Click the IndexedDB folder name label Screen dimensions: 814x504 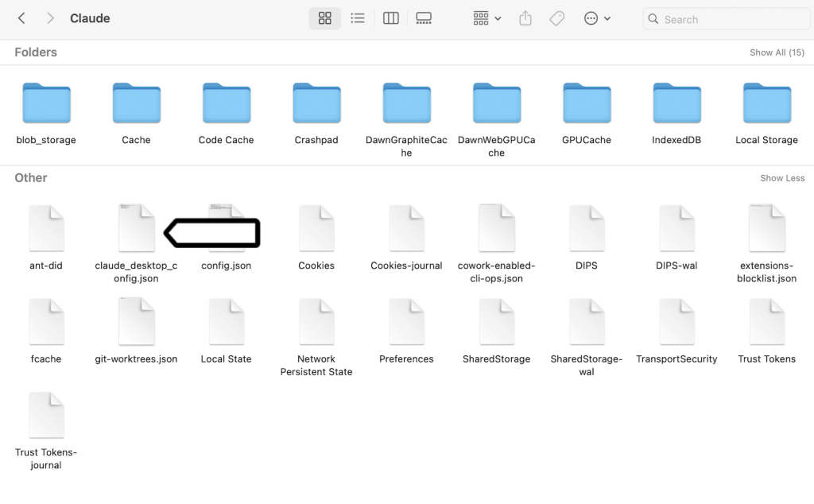click(676, 140)
